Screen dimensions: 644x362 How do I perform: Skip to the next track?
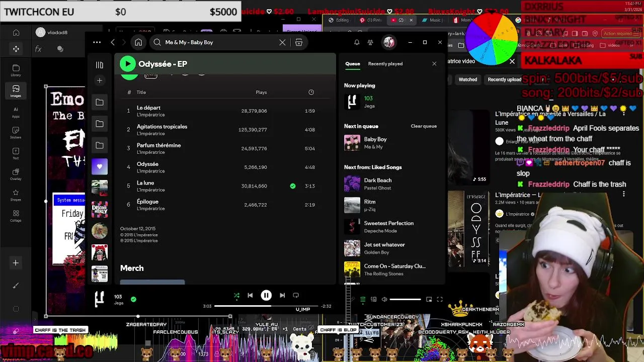[282, 296]
